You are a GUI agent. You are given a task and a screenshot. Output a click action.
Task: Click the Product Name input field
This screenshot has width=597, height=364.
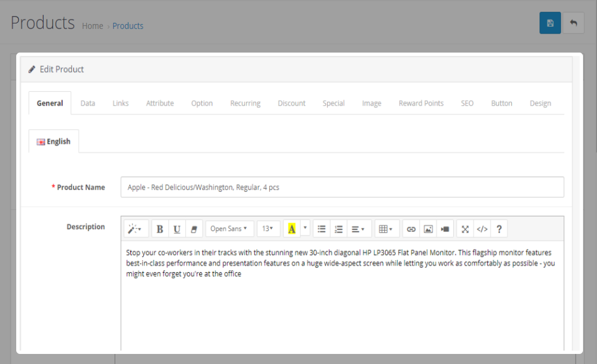pyautogui.click(x=342, y=187)
